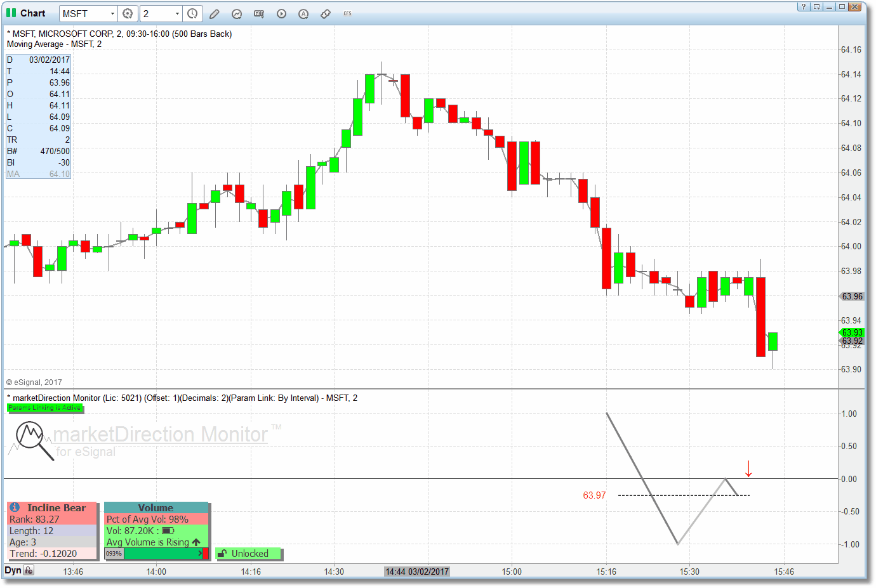Click the Moving Average - MSFT, 2 label
The height and width of the screenshot is (588, 876).
[x=54, y=44]
